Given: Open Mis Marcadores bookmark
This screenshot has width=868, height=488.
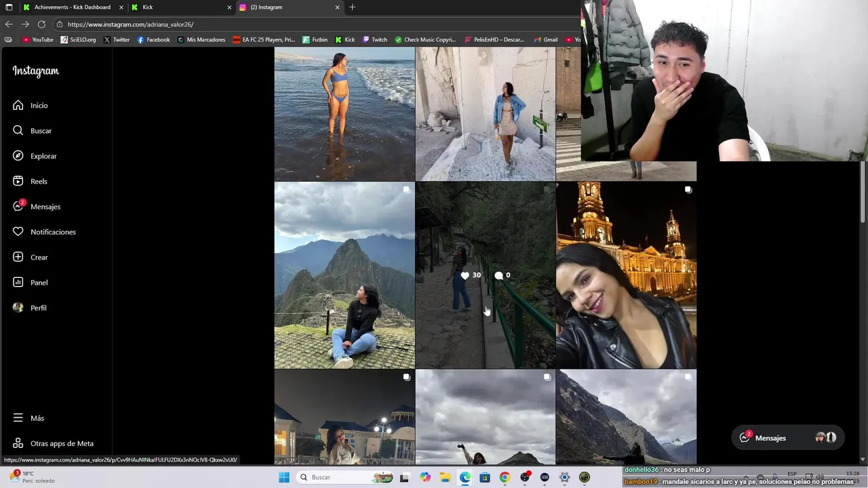Looking at the screenshot, I should pyautogui.click(x=201, y=40).
